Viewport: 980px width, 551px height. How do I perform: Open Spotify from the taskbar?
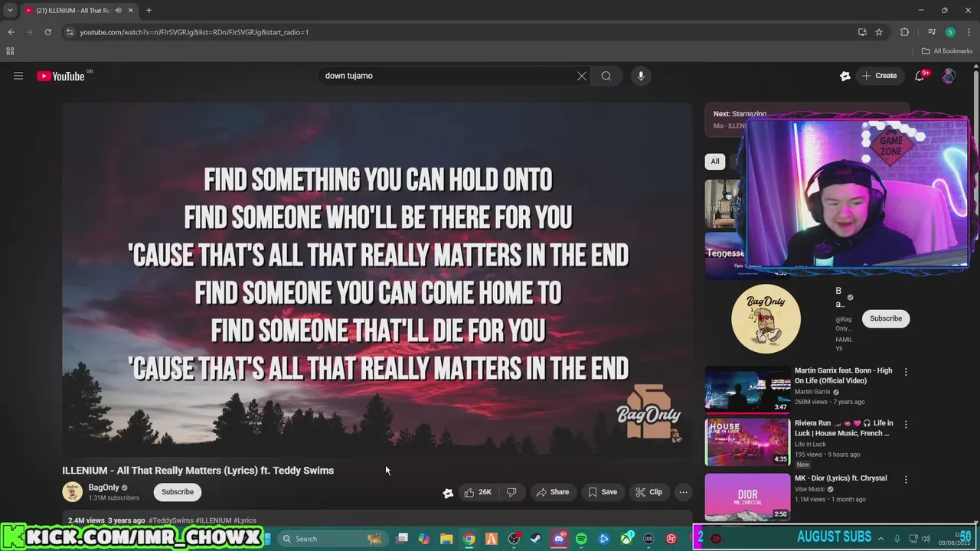tap(581, 539)
